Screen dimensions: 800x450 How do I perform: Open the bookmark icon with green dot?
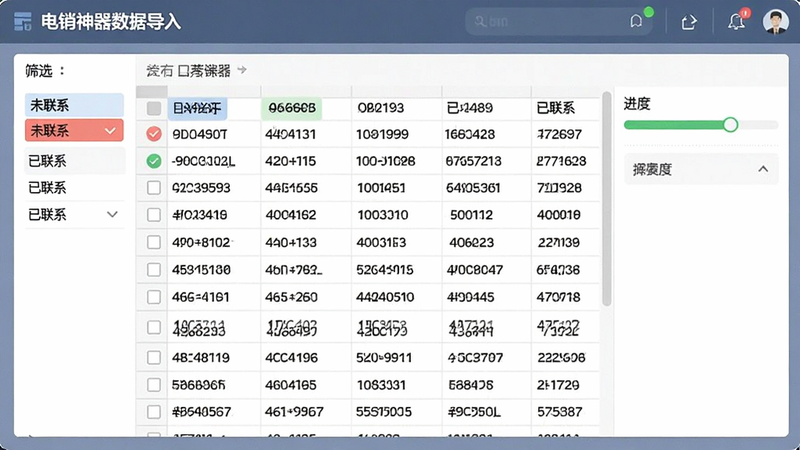(x=636, y=21)
